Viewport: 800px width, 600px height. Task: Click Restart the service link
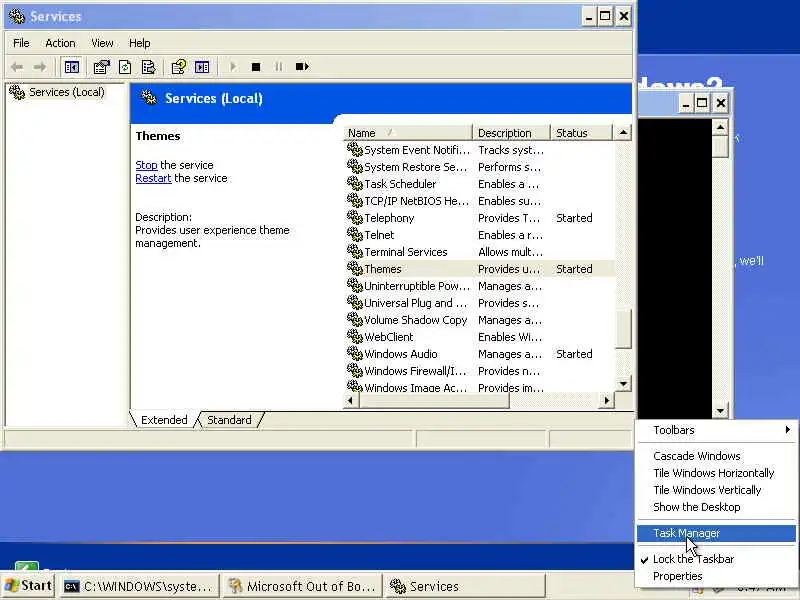153,179
